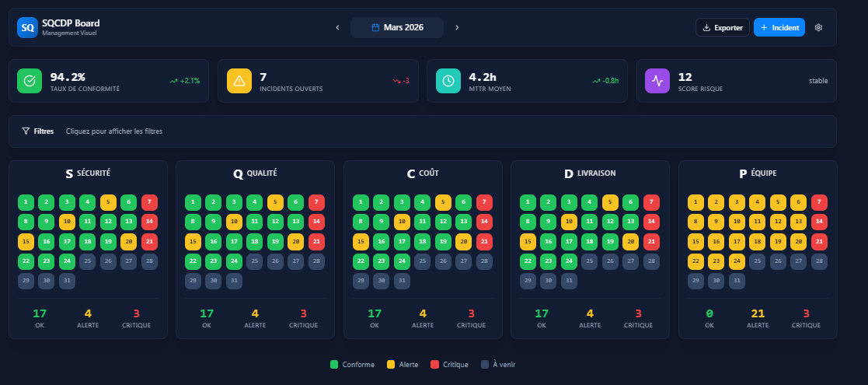Click the teal MTTR clock icon
The image size is (868, 385).
click(448, 81)
